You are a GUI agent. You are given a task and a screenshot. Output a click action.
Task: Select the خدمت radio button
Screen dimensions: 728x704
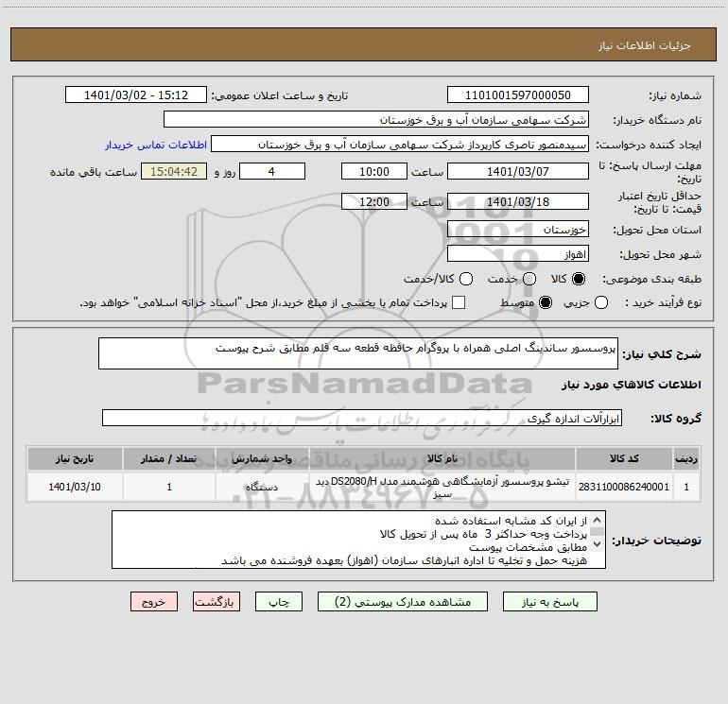[529, 279]
